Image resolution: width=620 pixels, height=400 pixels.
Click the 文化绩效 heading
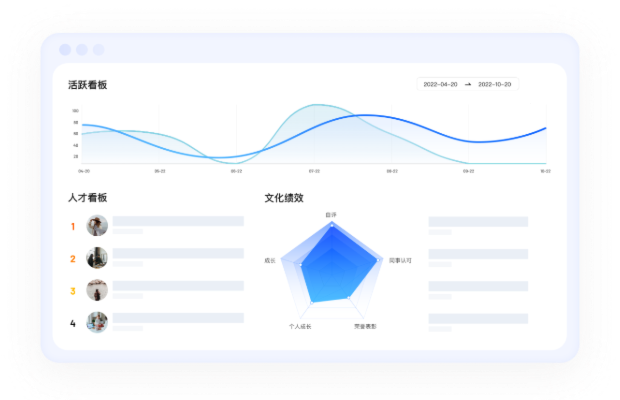284,198
